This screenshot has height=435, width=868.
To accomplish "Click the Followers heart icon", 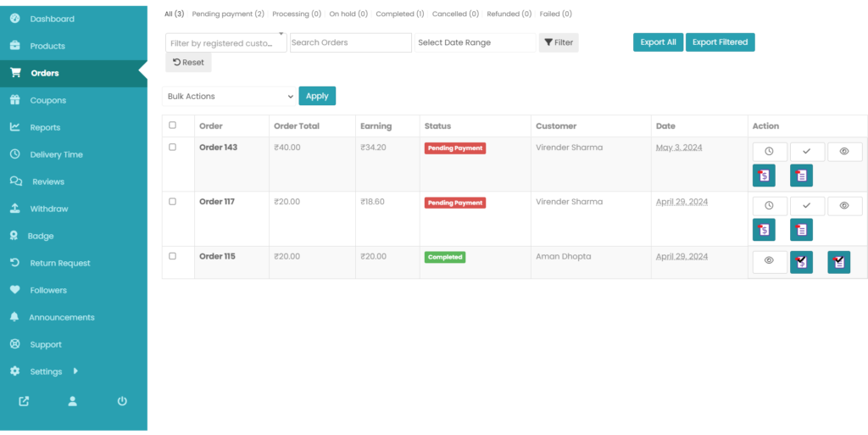I will click(15, 289).
